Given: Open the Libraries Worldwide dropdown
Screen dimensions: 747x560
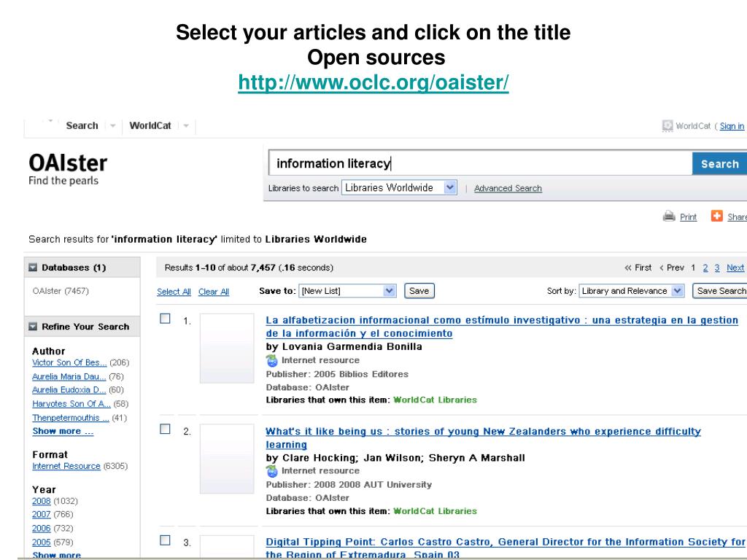Looking at the screenshot, I should [x=399, y=187].
